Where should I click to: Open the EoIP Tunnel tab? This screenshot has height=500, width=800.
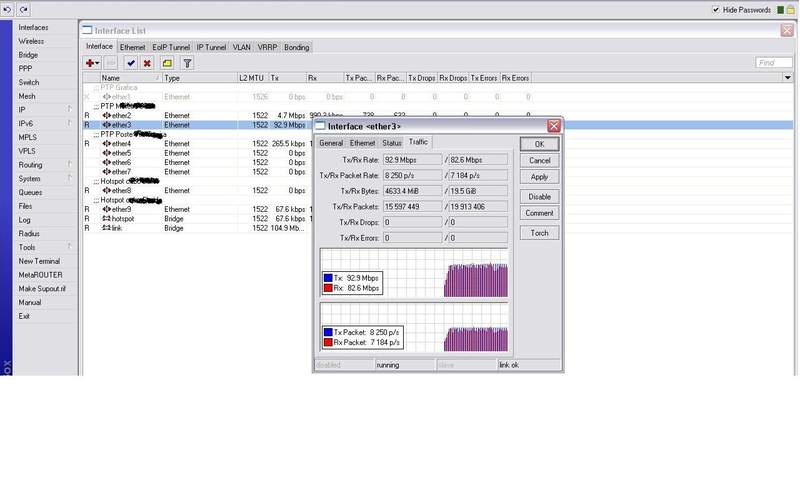[x=171, y=47]
